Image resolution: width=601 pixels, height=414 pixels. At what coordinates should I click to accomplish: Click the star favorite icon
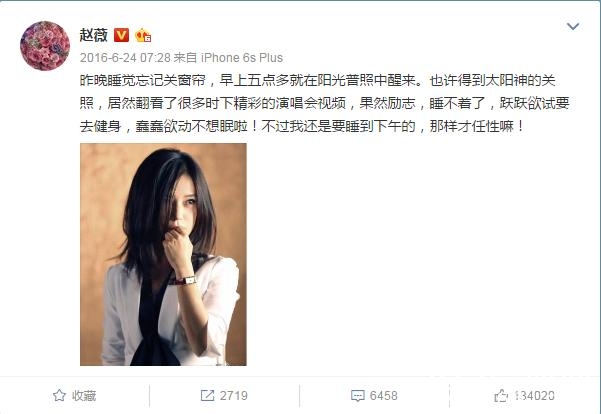[59, 395]
